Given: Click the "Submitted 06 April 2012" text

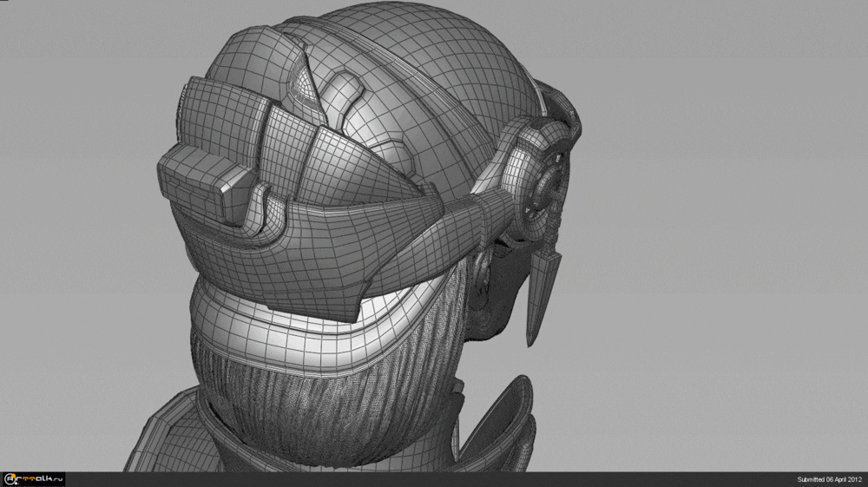Looking at the screenshot, I should pyautogui.click(x=829, y=479).
